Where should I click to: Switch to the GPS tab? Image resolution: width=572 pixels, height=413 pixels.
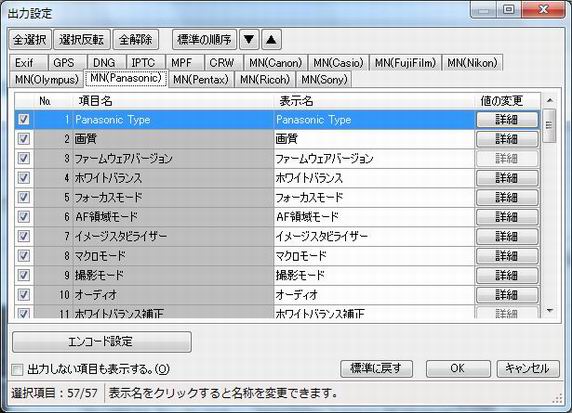click(x=67, y=63)
